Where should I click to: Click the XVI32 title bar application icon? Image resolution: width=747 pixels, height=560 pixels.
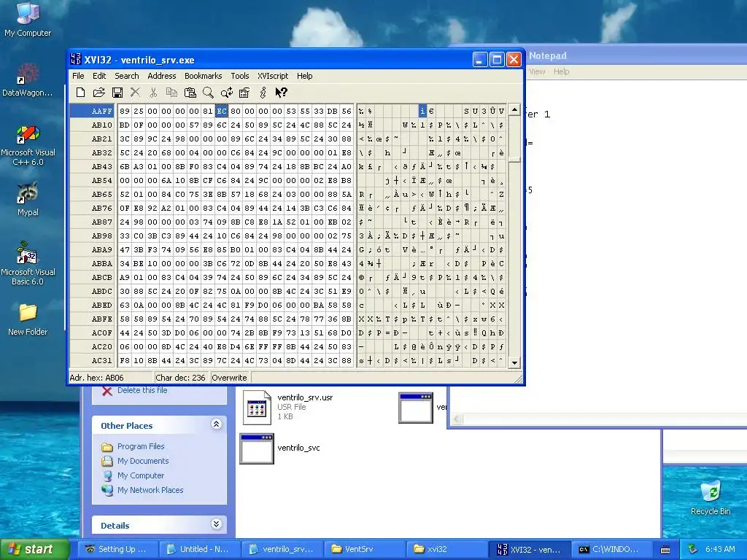coord(76,59)
